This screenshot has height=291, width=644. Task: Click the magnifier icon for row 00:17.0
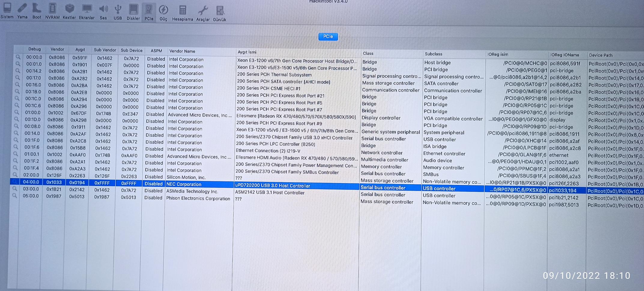(x=17, y=77)
